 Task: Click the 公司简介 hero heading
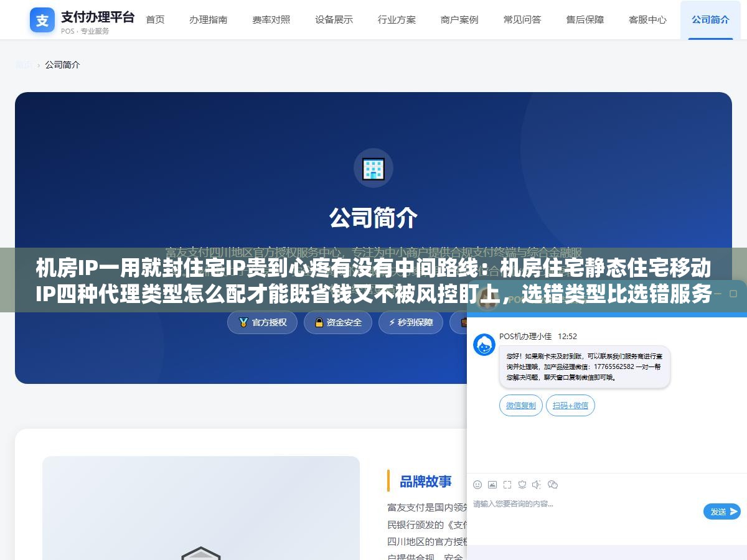pyautogui.click(x=374, y=218)
